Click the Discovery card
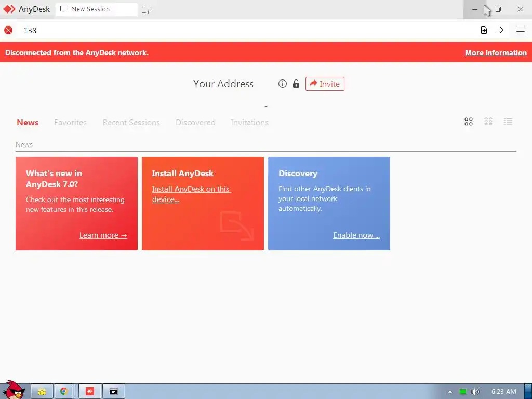This screenshot has height=399, width=532. coord(329,204)
